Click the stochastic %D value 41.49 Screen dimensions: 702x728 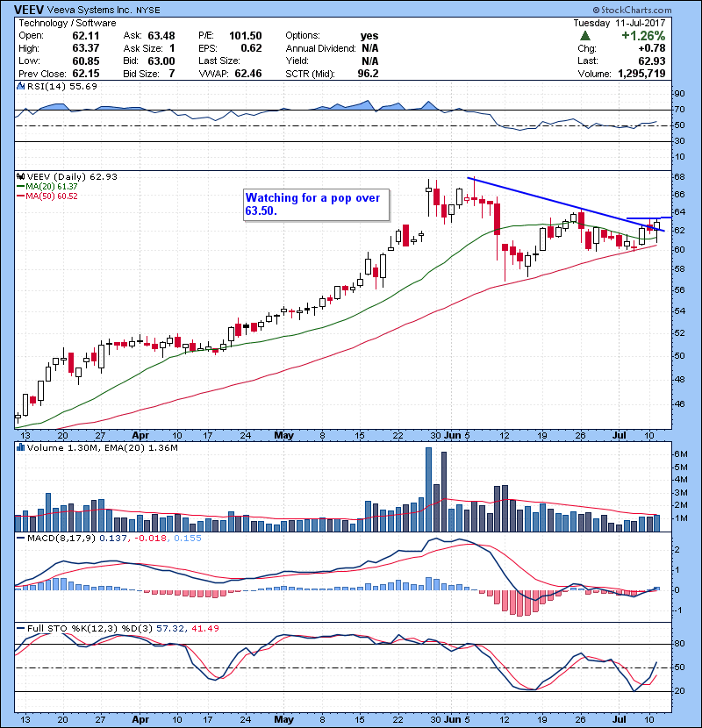coord(204,628)
